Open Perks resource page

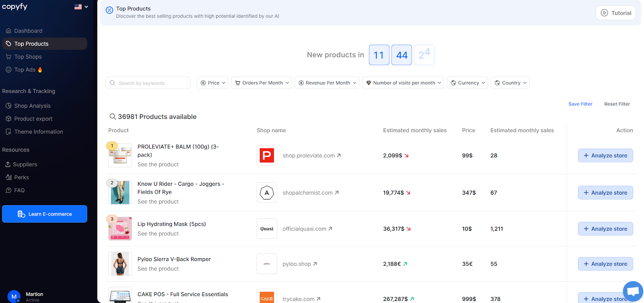tap(17, 177)
